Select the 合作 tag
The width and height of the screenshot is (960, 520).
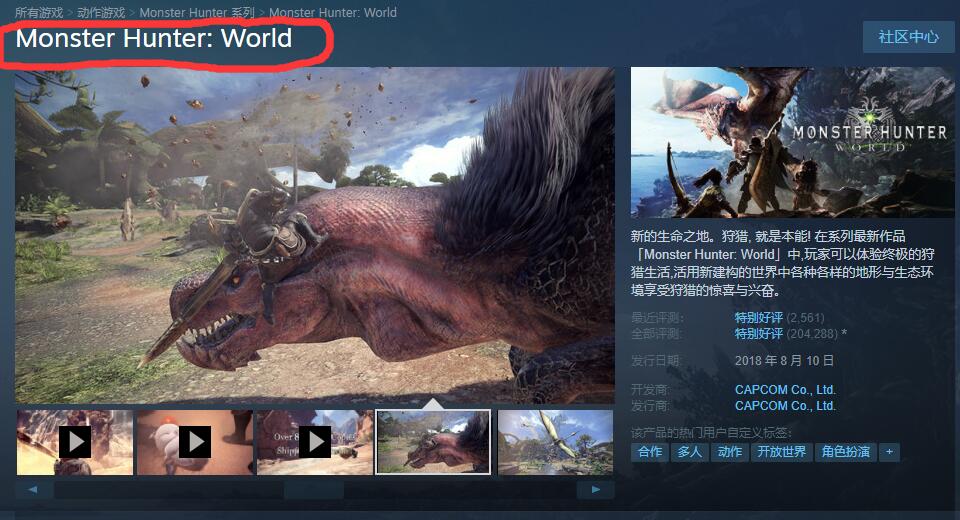pos(650,452)
